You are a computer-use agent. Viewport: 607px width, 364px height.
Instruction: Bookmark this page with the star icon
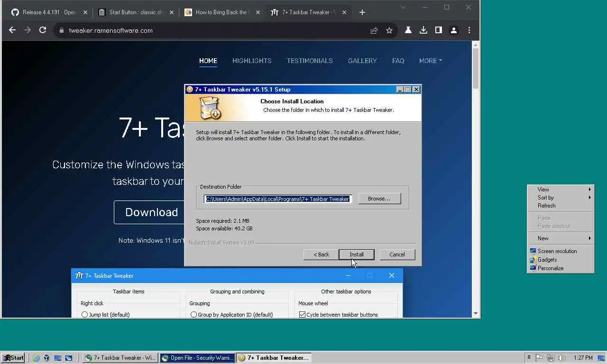[x=389, y=30]
